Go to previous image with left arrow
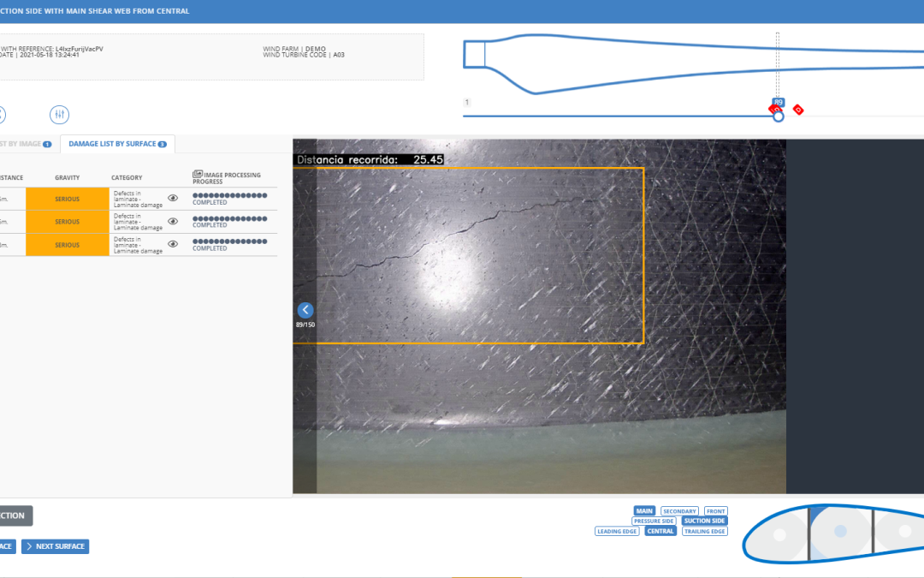924x578 pixels. click(x=305, y=310)
